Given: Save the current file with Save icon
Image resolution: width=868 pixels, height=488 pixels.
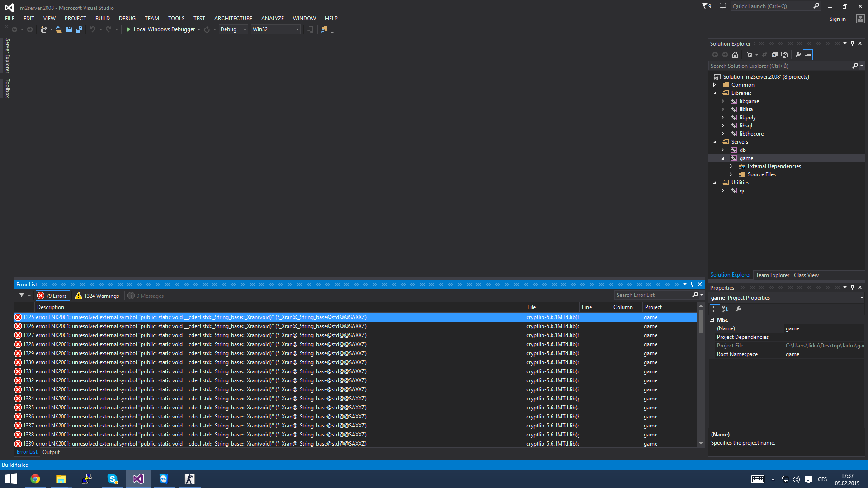Looking at the screenshot, I should point(69,29).
